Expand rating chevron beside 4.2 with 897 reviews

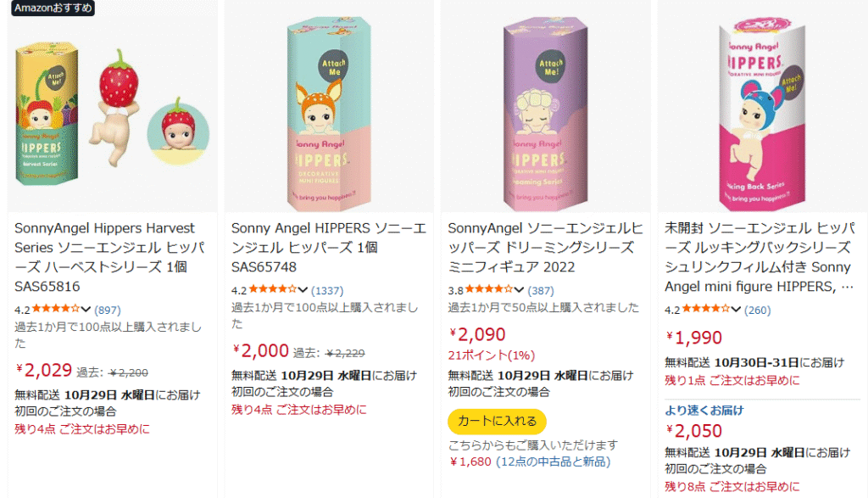[86, 309]
